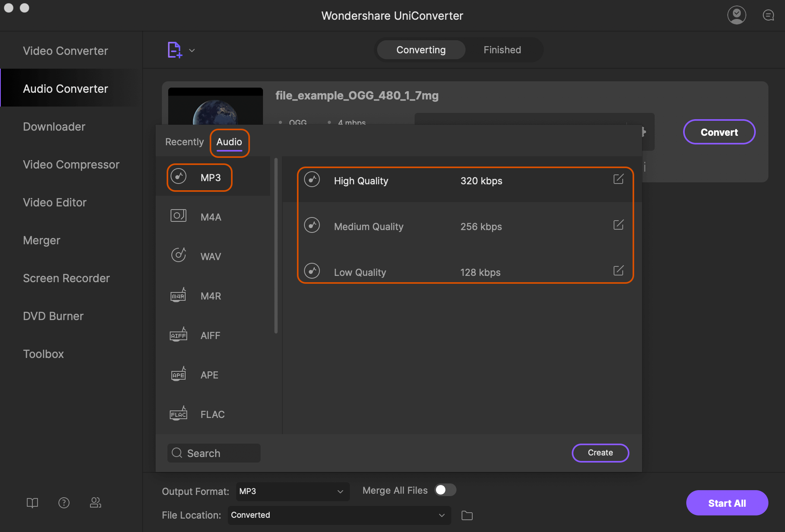Screen dimensions: 785x532
Task: Select FLAC format in audio list
Action: (212, 414)
